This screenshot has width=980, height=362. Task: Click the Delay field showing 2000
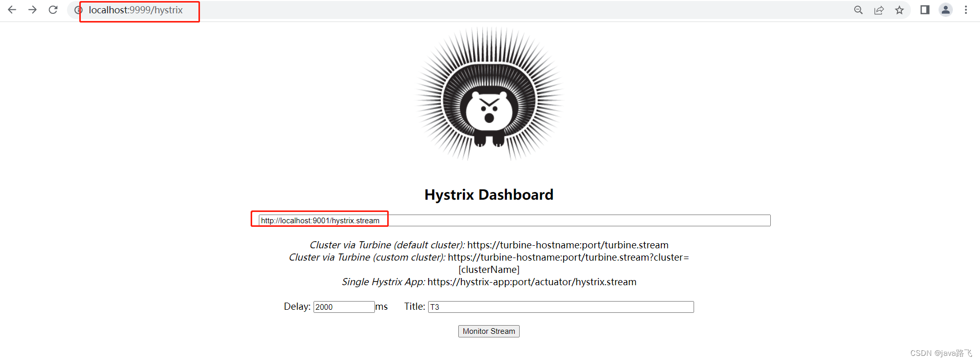coord(344,307)
